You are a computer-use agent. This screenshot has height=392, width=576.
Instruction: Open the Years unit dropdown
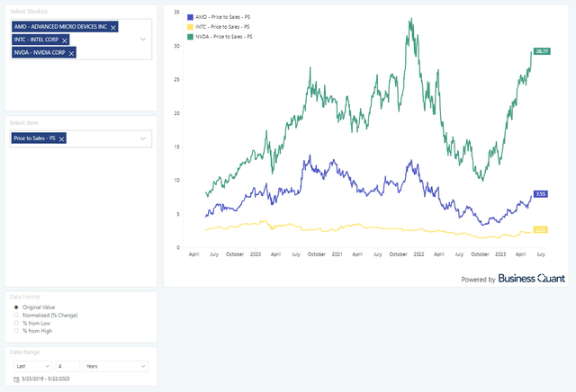tap(114, 366)
